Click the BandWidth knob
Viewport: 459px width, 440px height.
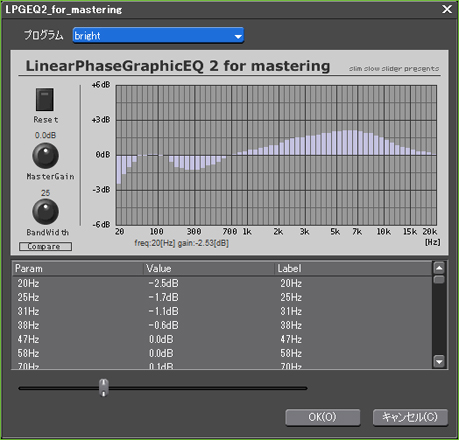pos(45,212)
